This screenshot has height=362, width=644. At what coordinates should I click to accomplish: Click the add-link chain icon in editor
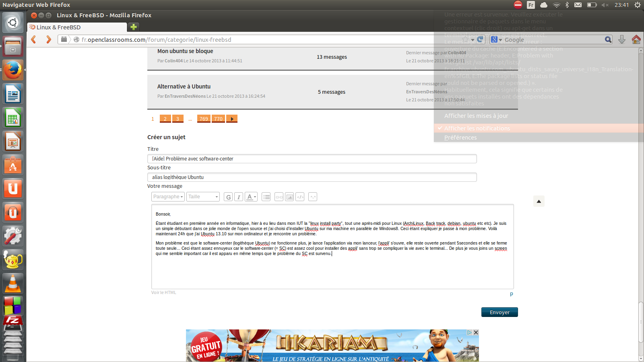279,197
